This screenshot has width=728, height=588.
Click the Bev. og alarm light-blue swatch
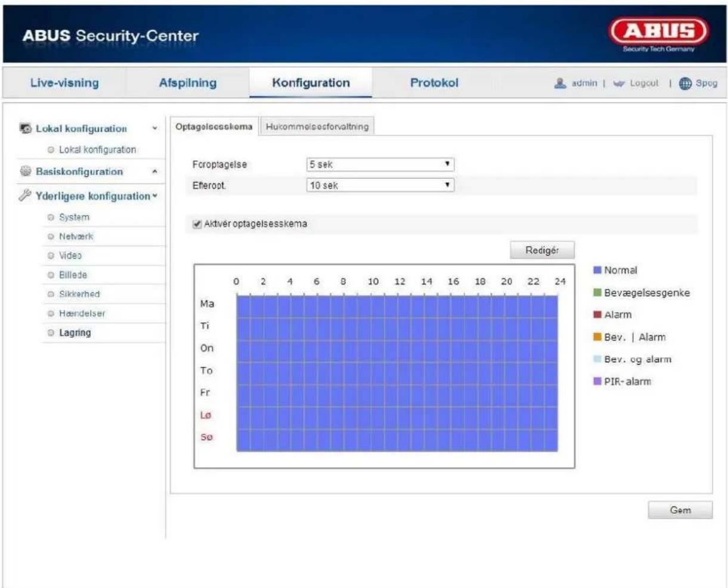pyautogui.click(x=597, y=359)
